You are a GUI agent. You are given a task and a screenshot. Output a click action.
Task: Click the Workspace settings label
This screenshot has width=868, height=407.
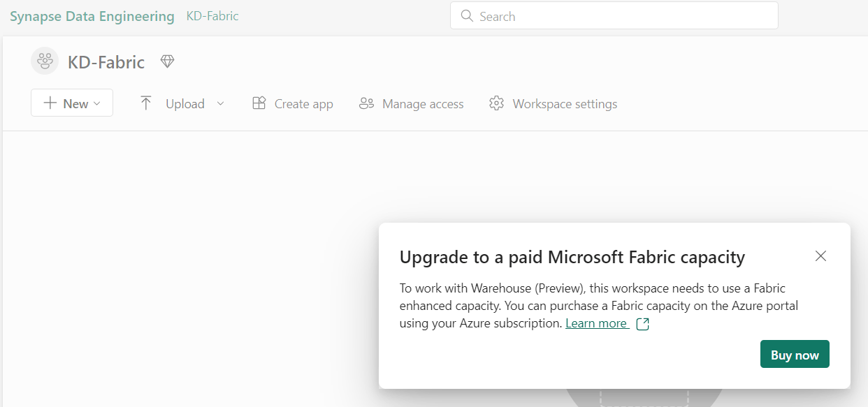[565, 104]
